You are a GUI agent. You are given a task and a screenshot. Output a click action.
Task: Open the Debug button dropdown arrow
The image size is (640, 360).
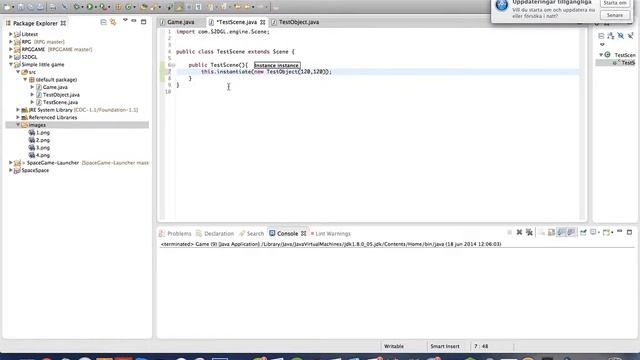pos(82,7)
